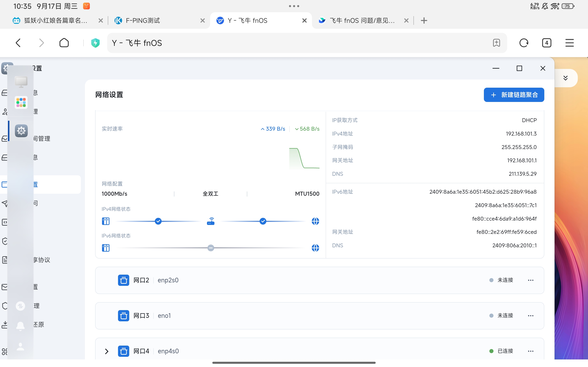
Task: Click the IPv6 status slider gray marker
Action: [211, 248]
